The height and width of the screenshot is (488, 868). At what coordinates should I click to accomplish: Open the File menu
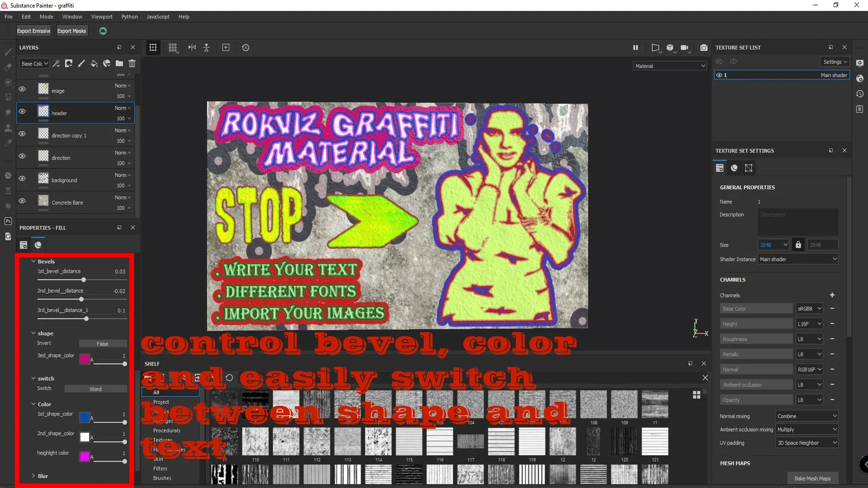coord(9,17)
